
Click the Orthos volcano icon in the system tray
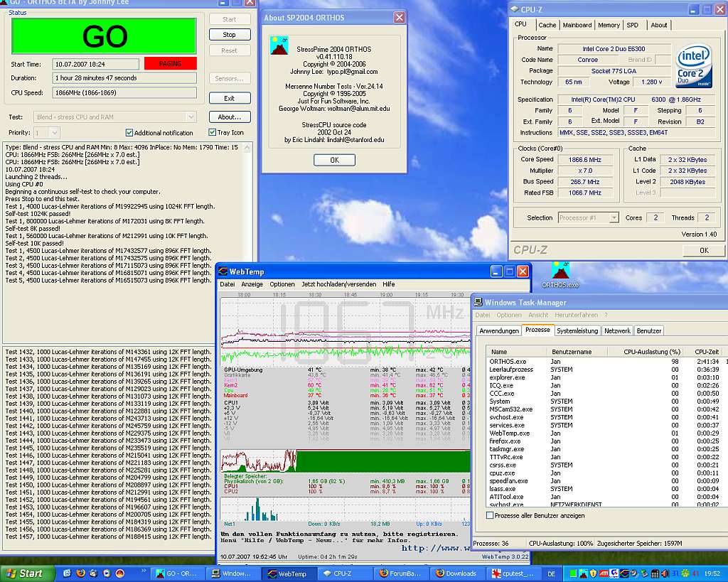583,573
